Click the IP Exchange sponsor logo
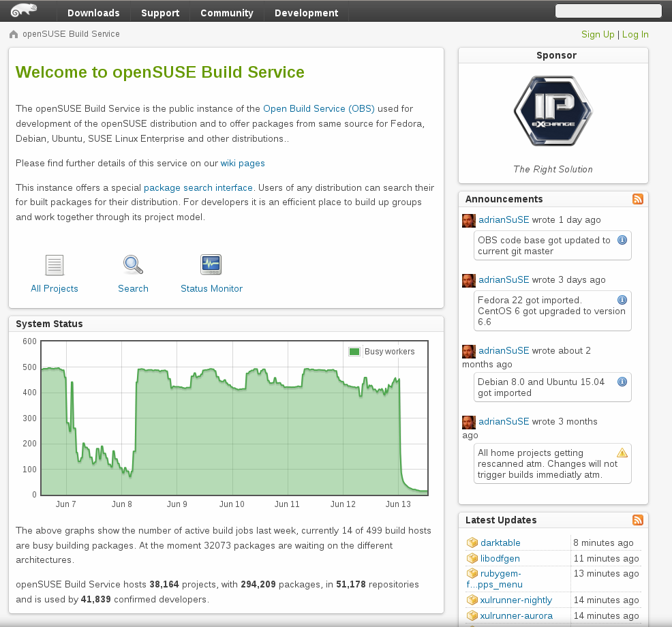The width and height of the screenshot is (672, 627). tap(553, 111)
